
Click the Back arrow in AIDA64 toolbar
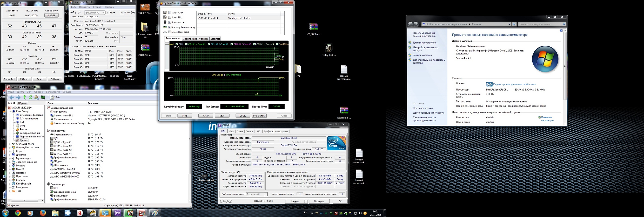12,97
